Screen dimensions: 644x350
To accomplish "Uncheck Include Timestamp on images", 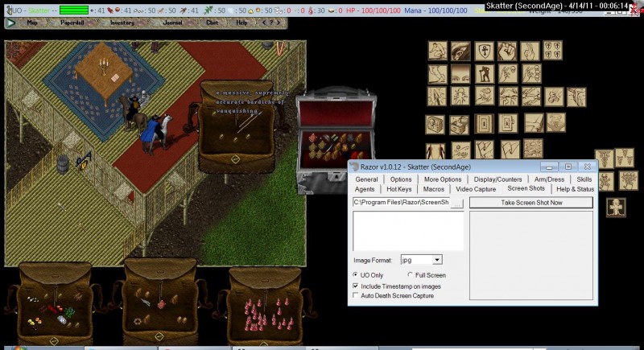I will [357, 286].
